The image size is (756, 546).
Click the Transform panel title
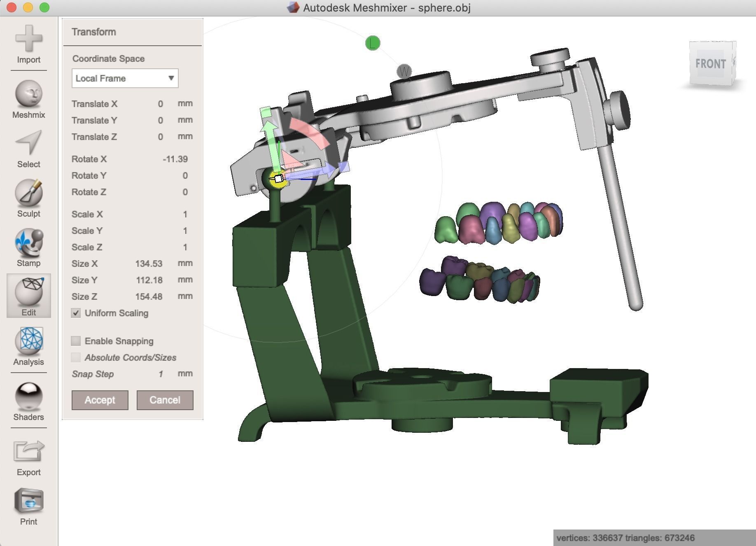click(x=94, y=32)
